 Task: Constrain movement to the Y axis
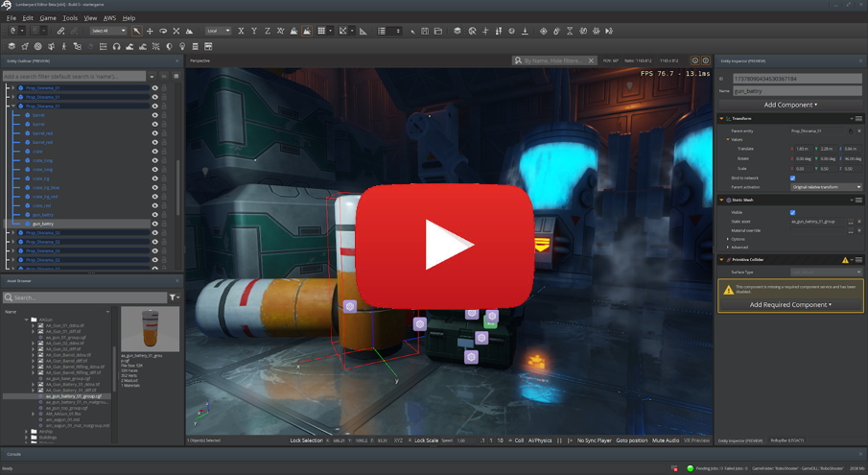(254, 31)
